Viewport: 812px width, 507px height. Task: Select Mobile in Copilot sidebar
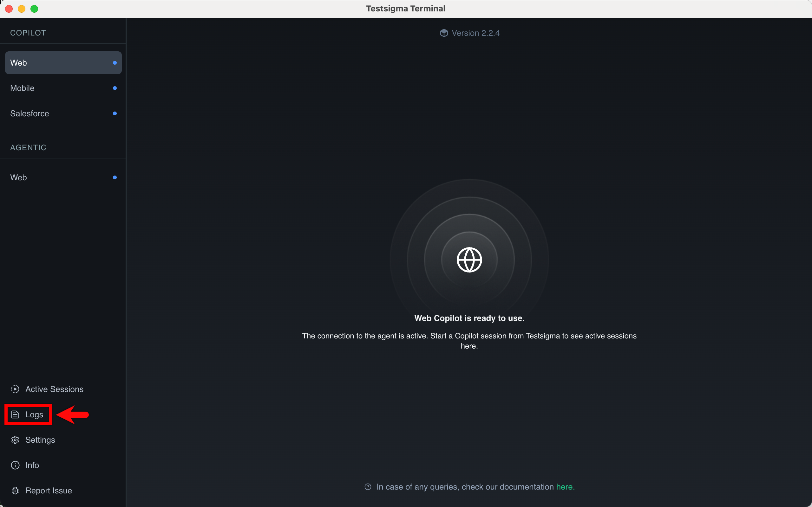(63, 88)
